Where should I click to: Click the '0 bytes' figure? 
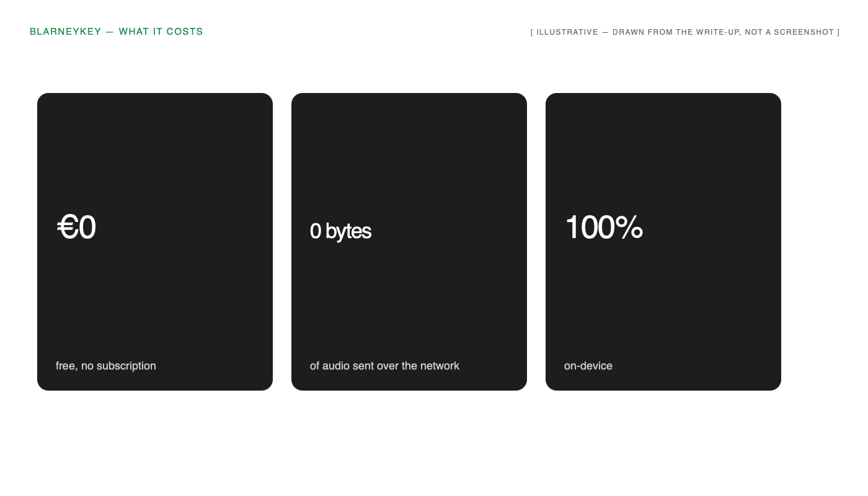coord(340,231)
